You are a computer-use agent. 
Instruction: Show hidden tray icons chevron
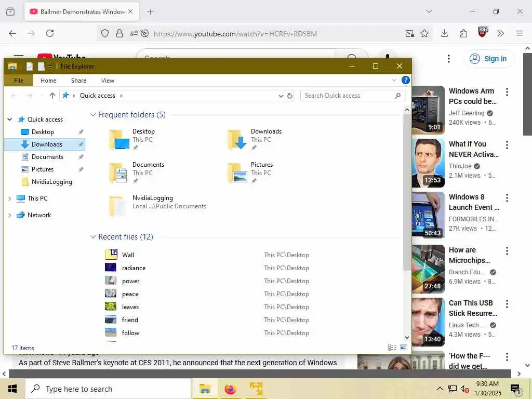tap(440, 389)
